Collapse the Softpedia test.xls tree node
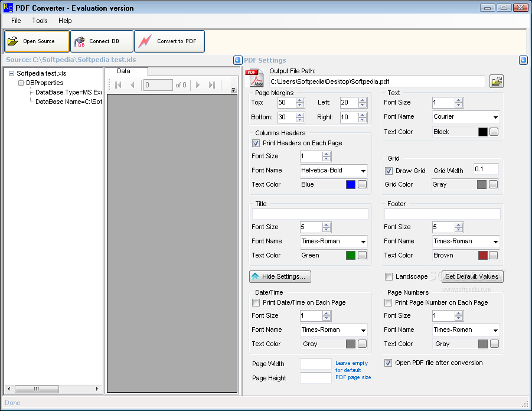 pyautogui.click(x=12, y=73)
